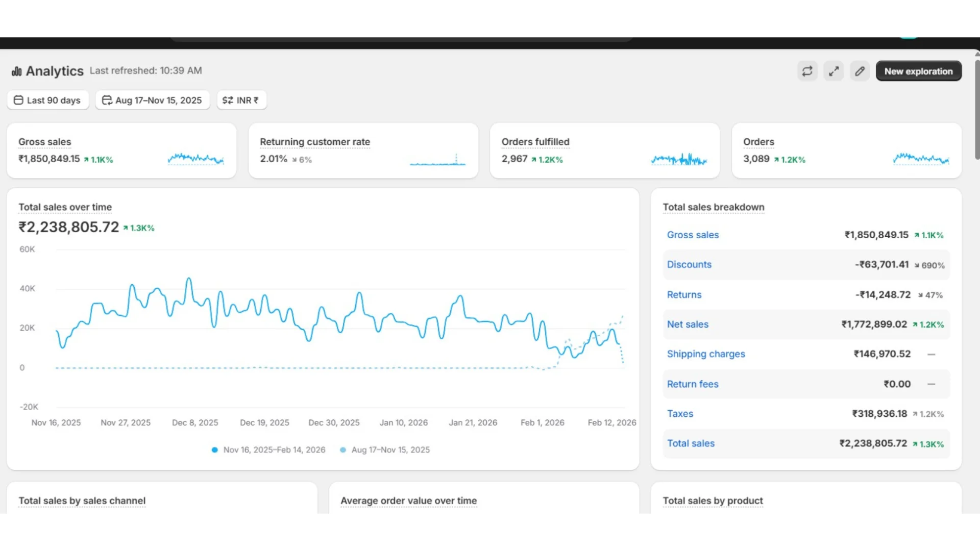Image resolution: width=980 pixels, height=551 pixels.
Task: Click the refresh data icon
Action: [807, 71]
